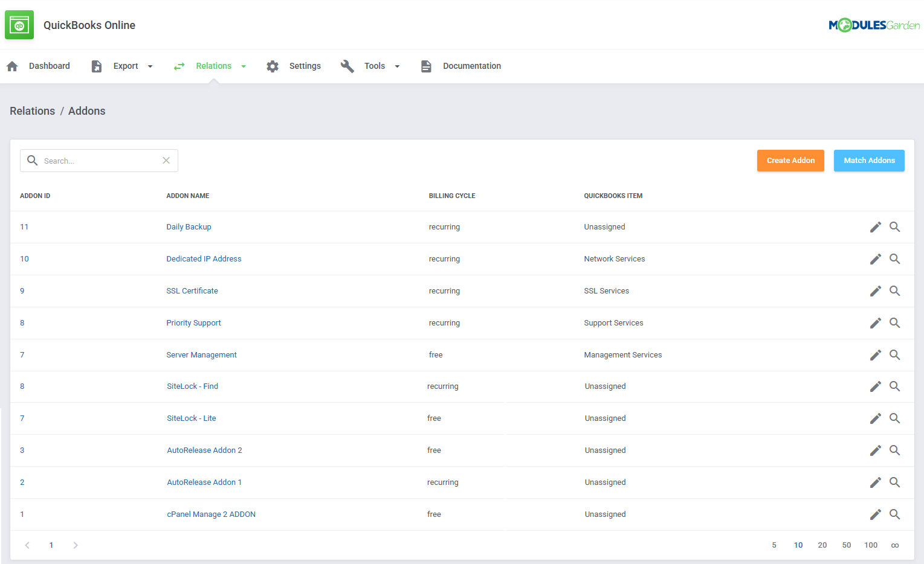Image resolution: width=924 pixels, height=564 pixels.
Task: Inspect Server Management with magnifier icon
Action: (x=895, y=355)
